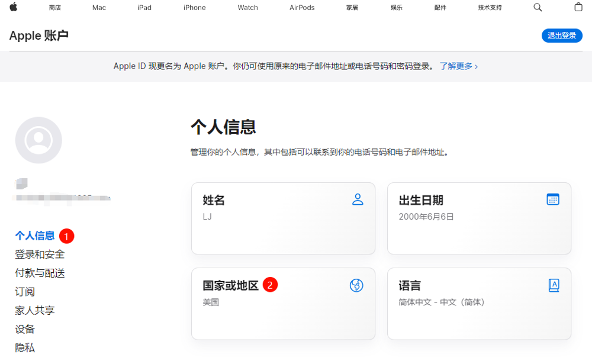Select 付款与配送 in the sidebar

(x=40, y=273)
